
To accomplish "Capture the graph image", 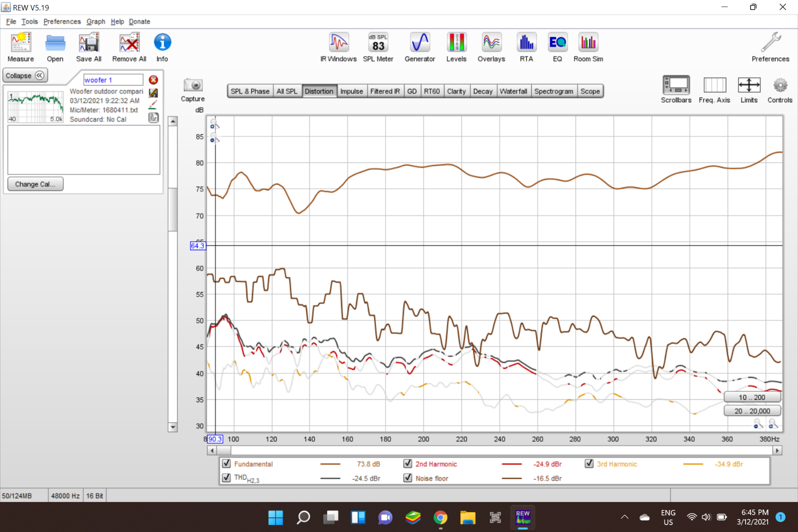I will tap(193, 90).
